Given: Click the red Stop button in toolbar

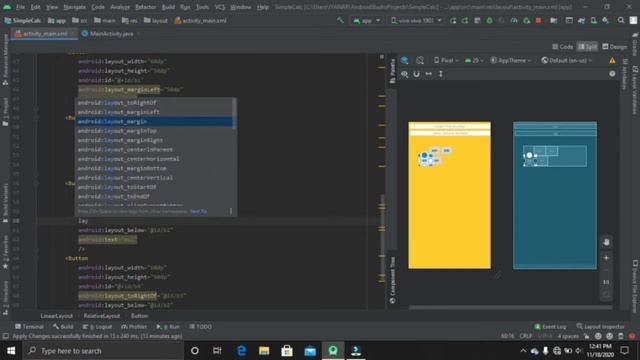Looking at the screenshot, I should (538, 20).
